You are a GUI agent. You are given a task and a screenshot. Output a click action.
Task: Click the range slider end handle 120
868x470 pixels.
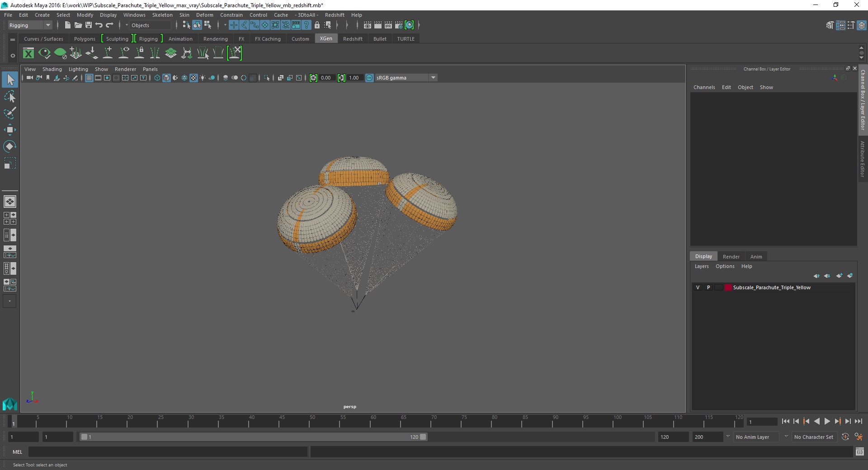click(x=423, y=437)
